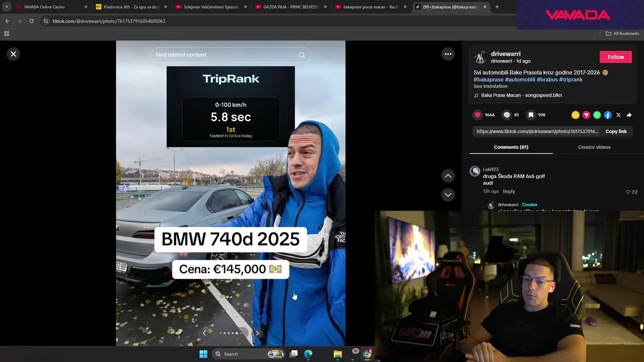Screen dimensions: 644x362
Task: Share post to WhatsApp
Action: (597, 115)
